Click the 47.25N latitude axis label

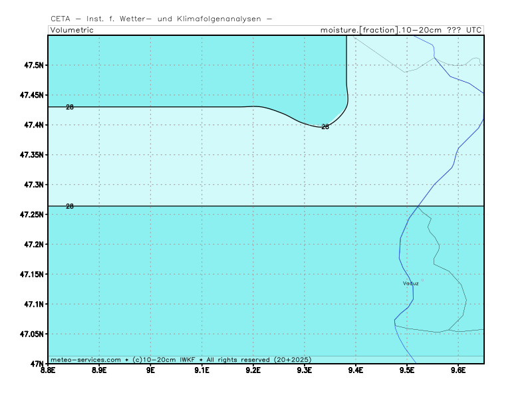30,215
